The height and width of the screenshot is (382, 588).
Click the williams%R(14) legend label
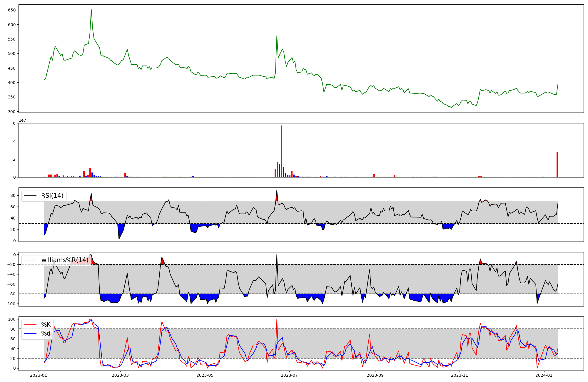(x=65, y=260)
